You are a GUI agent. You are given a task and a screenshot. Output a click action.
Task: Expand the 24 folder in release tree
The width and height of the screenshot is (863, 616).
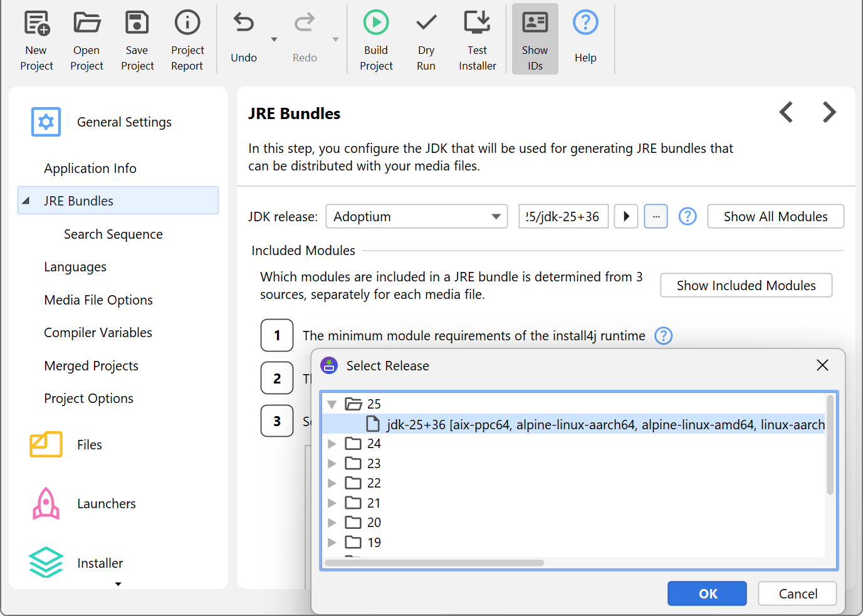tap(332, 444)
